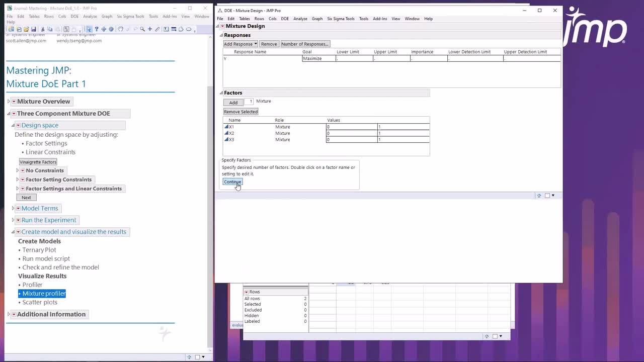Open the DOE menu in Mixture Design window
Image resolution: width=644 pixels, height=362 pixels.
pos(285,19)
